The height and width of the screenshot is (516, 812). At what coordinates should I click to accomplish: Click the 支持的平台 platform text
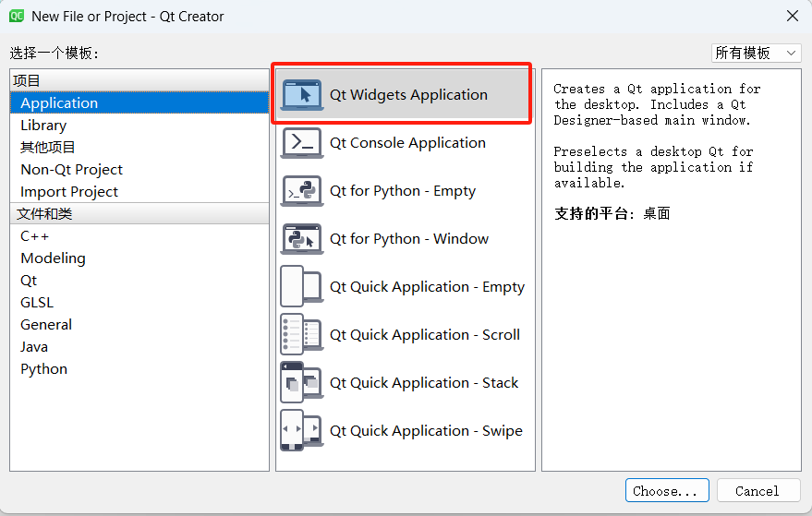[x=612, y=214]
